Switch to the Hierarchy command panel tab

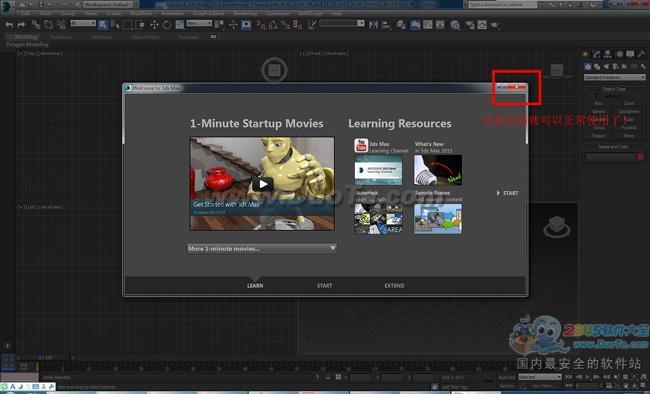click(608, 54)
